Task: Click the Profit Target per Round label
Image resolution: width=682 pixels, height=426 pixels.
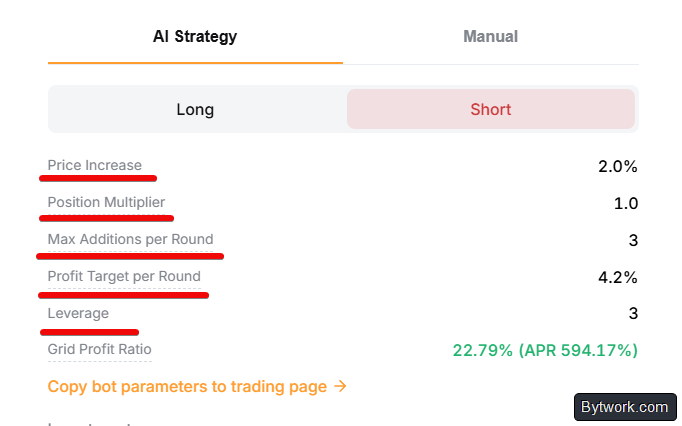Action: click(124, 276)
